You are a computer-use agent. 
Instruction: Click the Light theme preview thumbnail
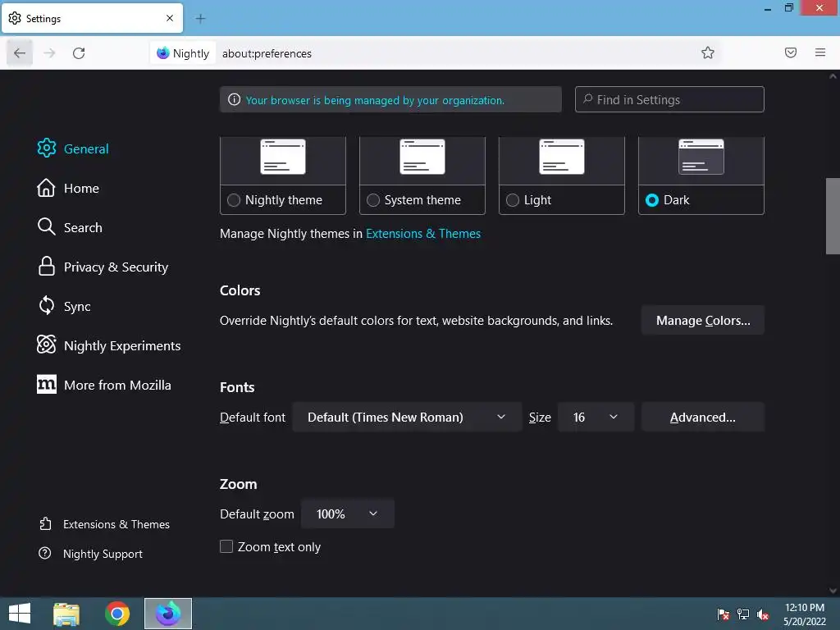coord(562,157)
